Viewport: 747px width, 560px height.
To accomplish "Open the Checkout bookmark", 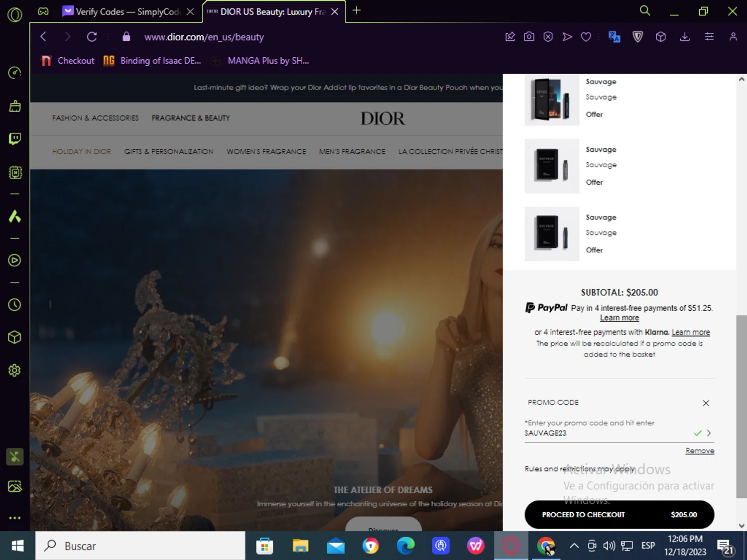I will pos(68,61).
